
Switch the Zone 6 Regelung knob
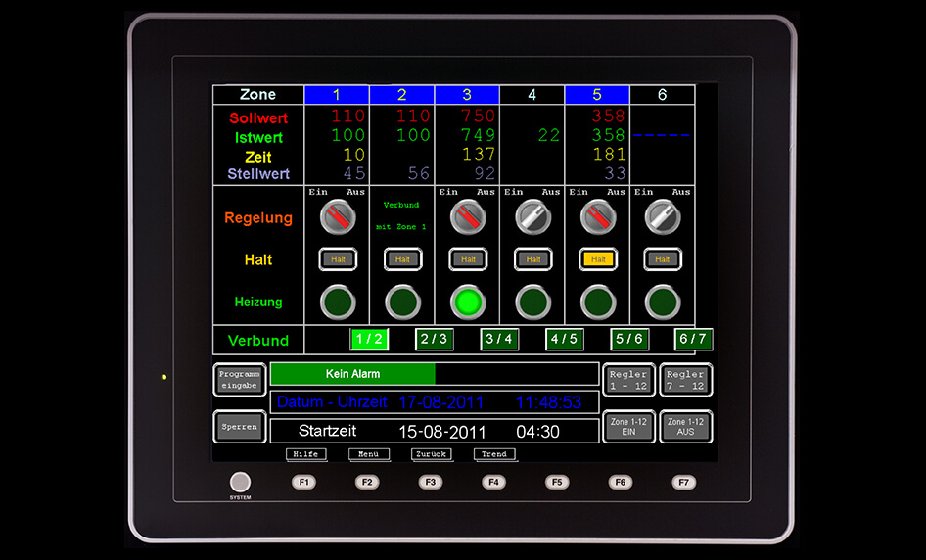pos(662,217)
